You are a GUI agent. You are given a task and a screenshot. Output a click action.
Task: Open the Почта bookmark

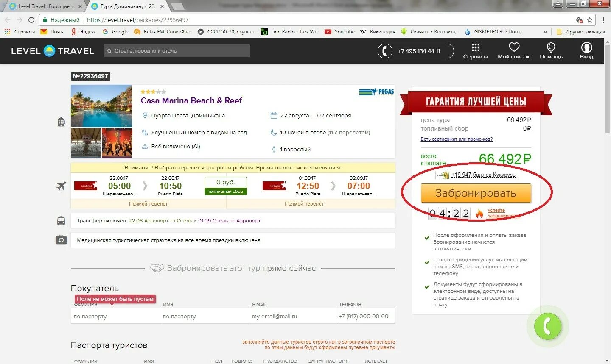(x=53, y=32)
